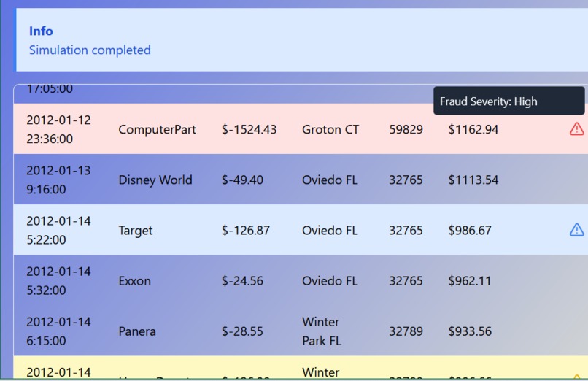Select the Panera merchant cell
This screenshot has width=588, height=381.
137,331
